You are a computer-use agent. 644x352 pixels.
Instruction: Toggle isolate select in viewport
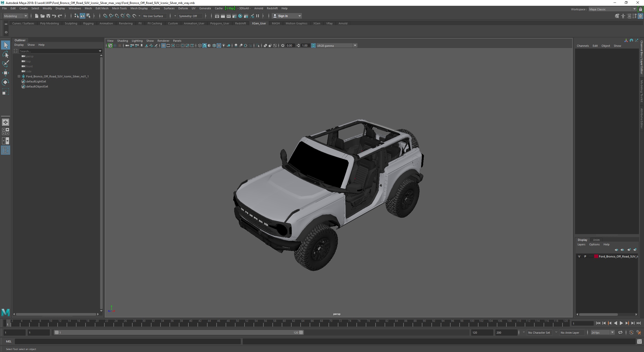pyautogui.click(x=258, y=46)
